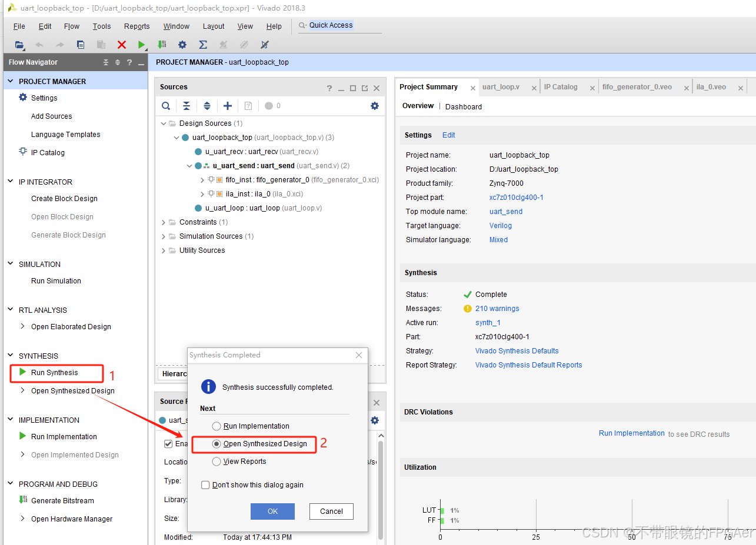Open Sources panel settings gear
This screenshot has height=545, width=756.
click(x=375, y=106)
